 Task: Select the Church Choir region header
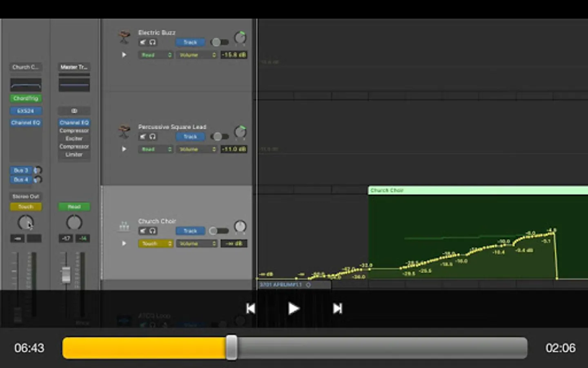478,191
